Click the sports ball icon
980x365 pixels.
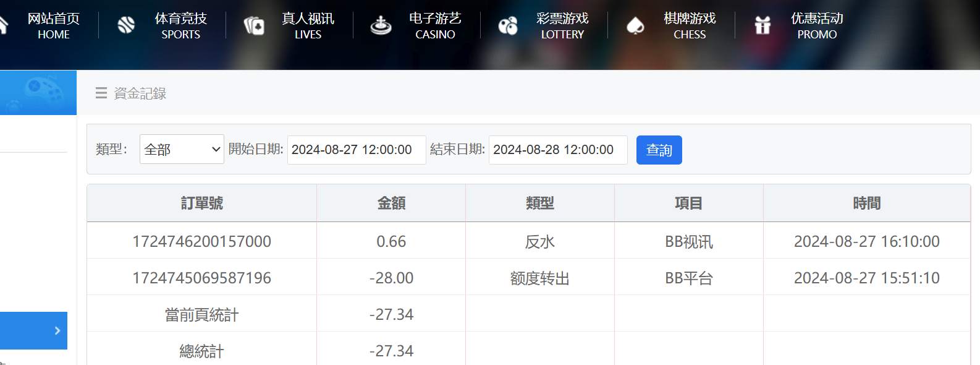(126, 25)
